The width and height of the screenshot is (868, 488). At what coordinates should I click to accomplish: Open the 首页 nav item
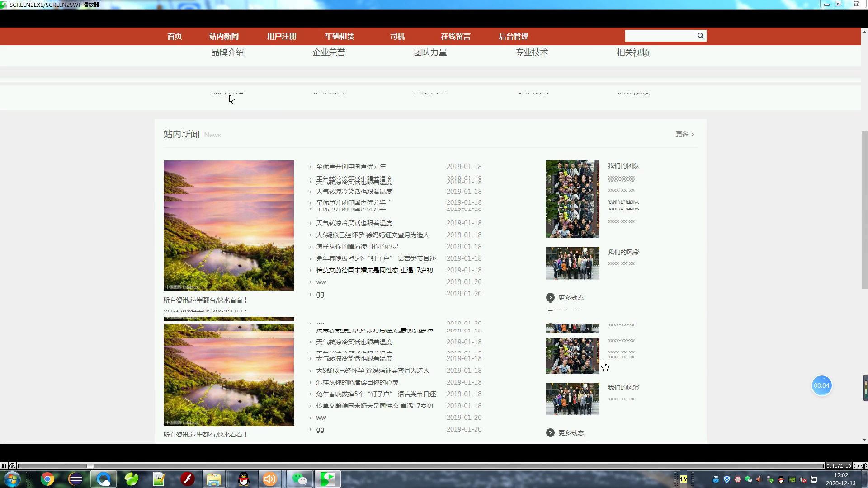[x=175, y=36]
